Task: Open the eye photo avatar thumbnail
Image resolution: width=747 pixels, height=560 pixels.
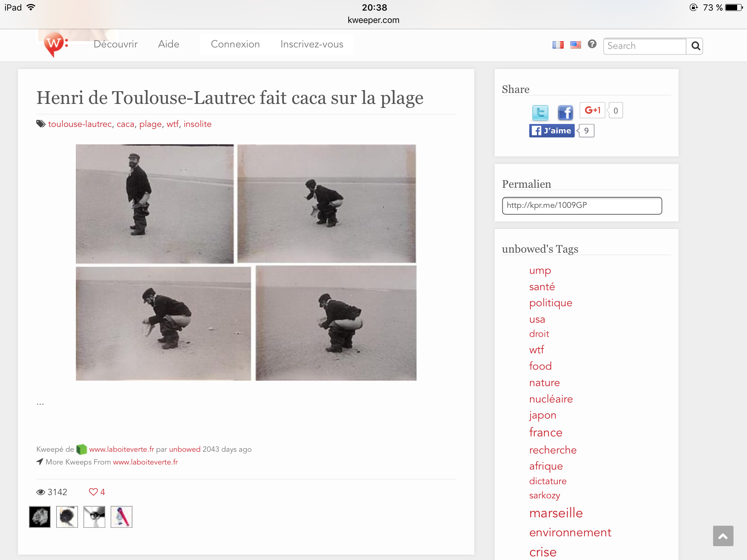Action: tap(94, 517)
